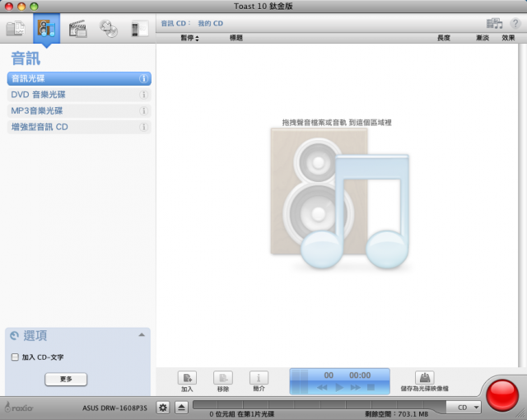Click the 漸淡 column header
527x420 pixels.
(483, 38)
